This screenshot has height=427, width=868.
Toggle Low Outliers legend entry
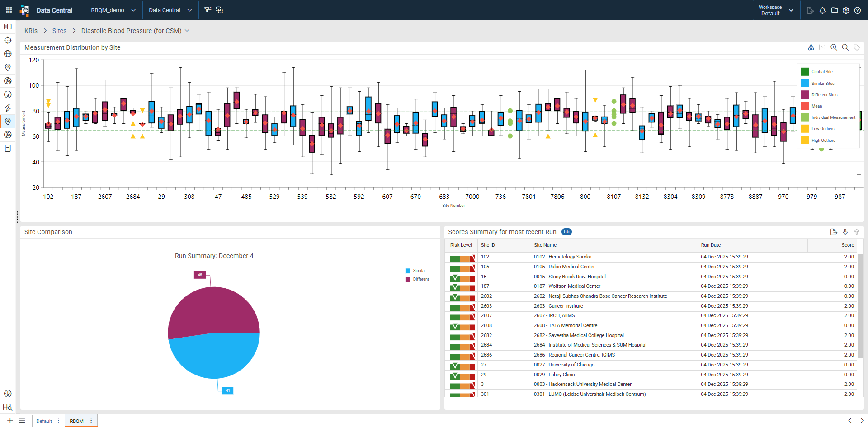click(x=818, y=129)
